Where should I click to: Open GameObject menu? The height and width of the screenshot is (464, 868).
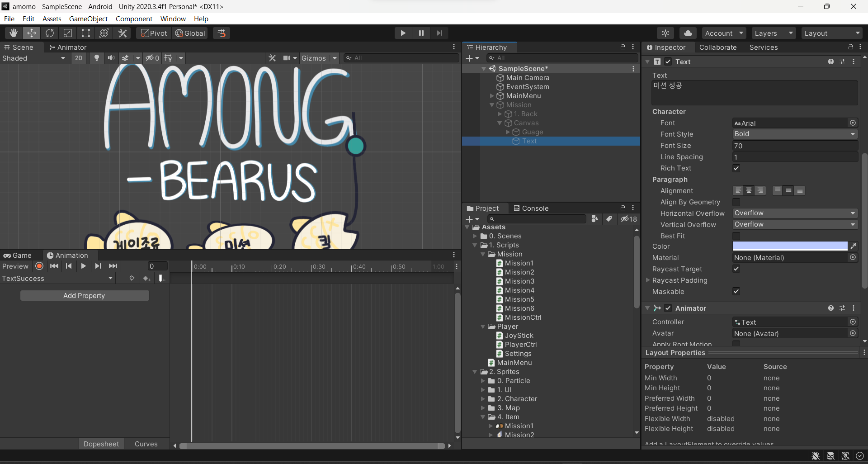coord(88,19)
